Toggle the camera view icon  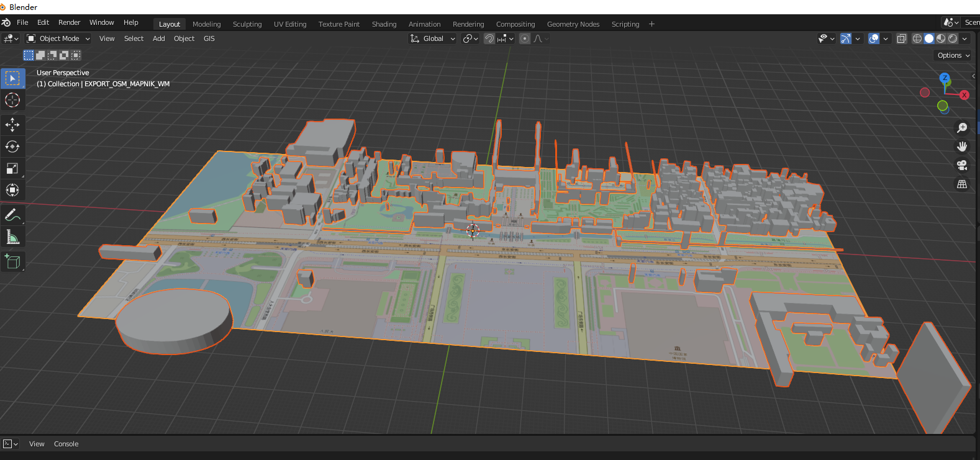(x=962, y=165)
